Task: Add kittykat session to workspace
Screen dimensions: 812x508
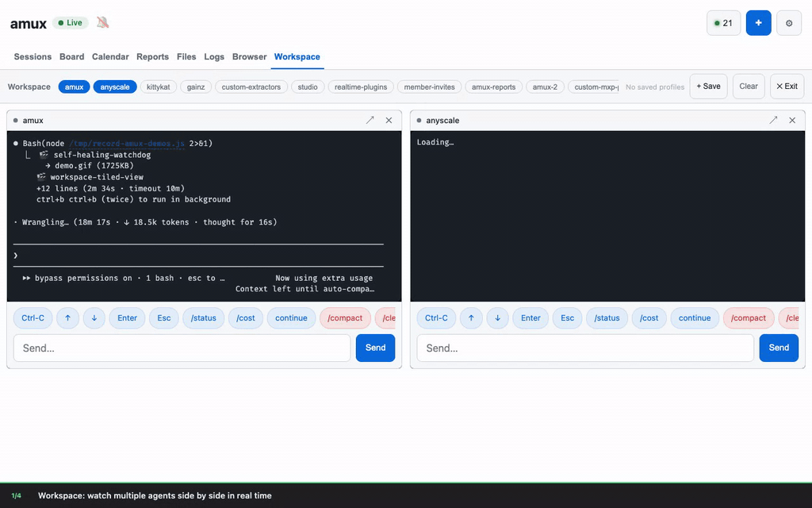Action: point(159,87)
